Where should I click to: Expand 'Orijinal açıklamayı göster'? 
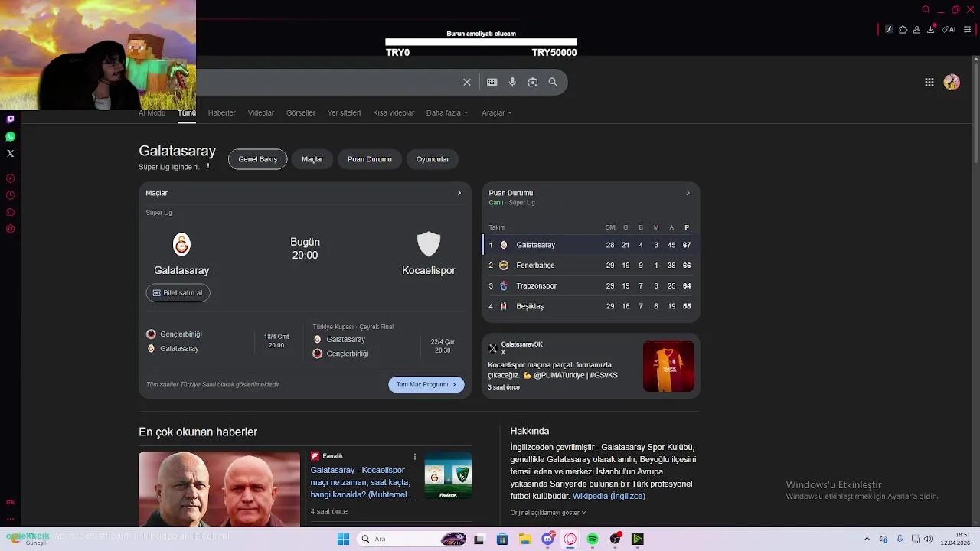(548, 513)
